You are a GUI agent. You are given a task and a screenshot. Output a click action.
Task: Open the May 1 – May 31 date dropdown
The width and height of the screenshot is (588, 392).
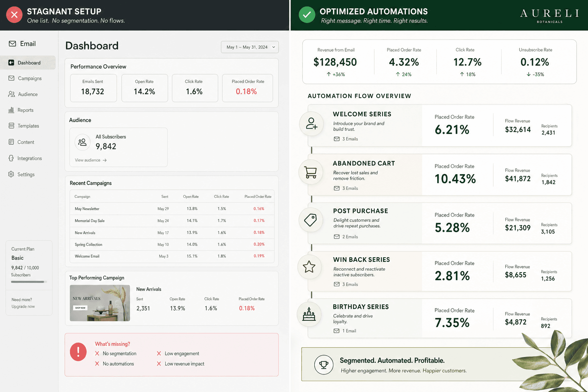tap(250, 47)
